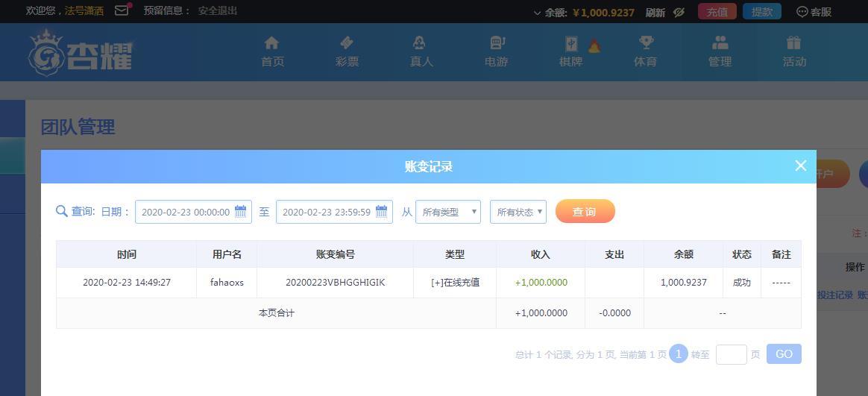Image resolution: width=868 pixels, height=396 pixels.
Task: Click page number 1 button
Action: [678, 354]
